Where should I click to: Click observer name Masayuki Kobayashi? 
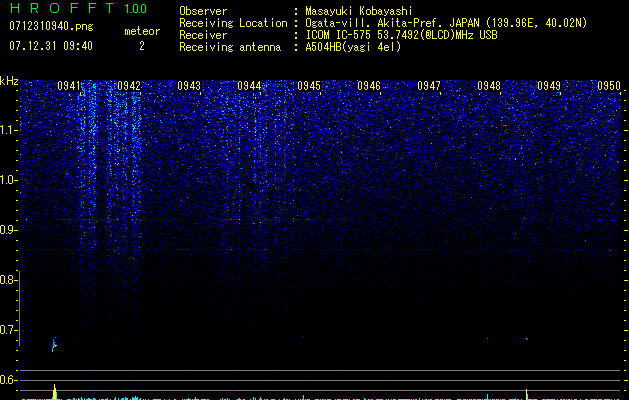click(x=359, y=11)
